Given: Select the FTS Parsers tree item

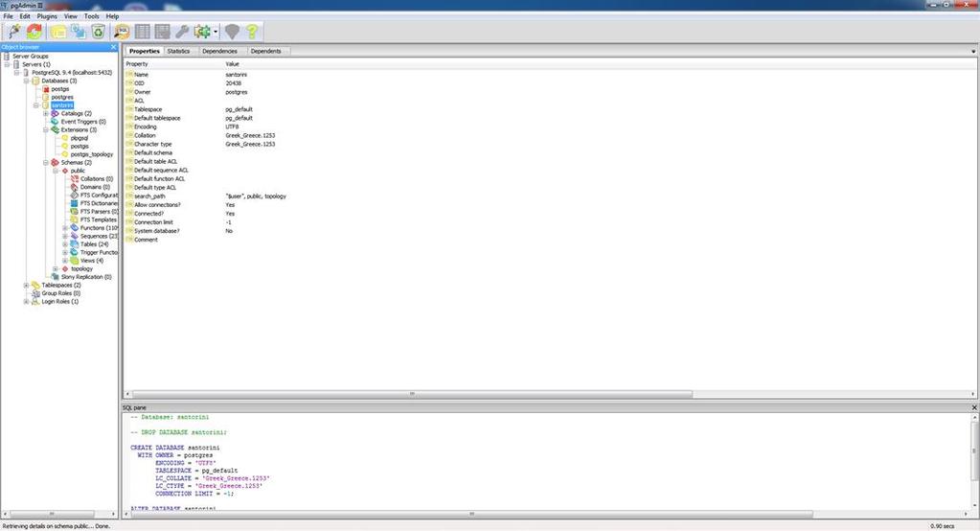Looking at the screenshot, I should (x=99, y=212).
